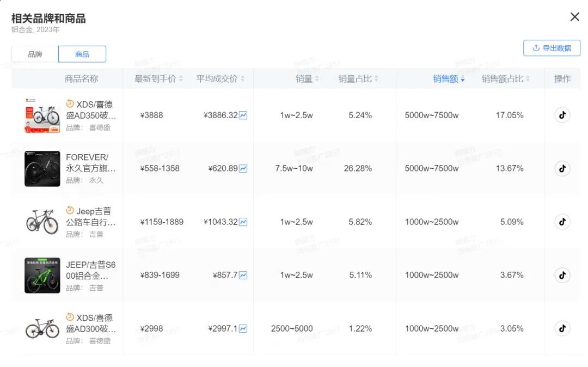588x367 pixels.
Task: Close the 相关品牌和商品 dialog
Action: coord(574,17)
